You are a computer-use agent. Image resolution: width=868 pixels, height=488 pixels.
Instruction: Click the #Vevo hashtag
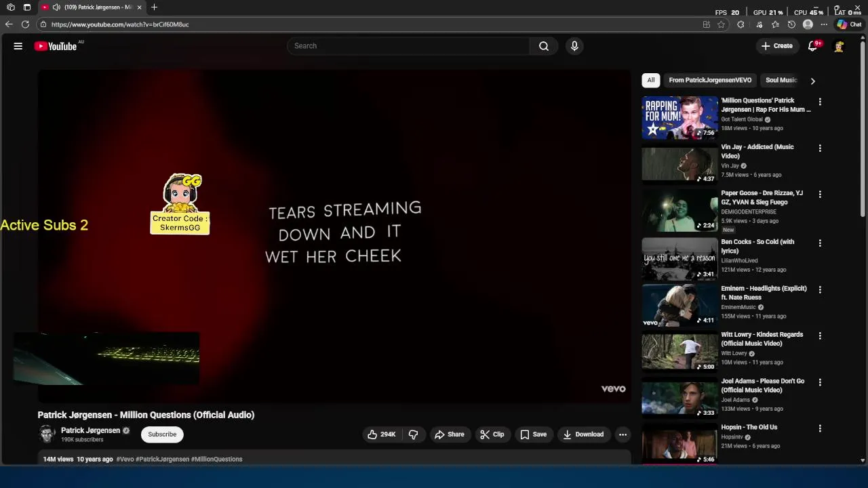[x=125, y=459]
